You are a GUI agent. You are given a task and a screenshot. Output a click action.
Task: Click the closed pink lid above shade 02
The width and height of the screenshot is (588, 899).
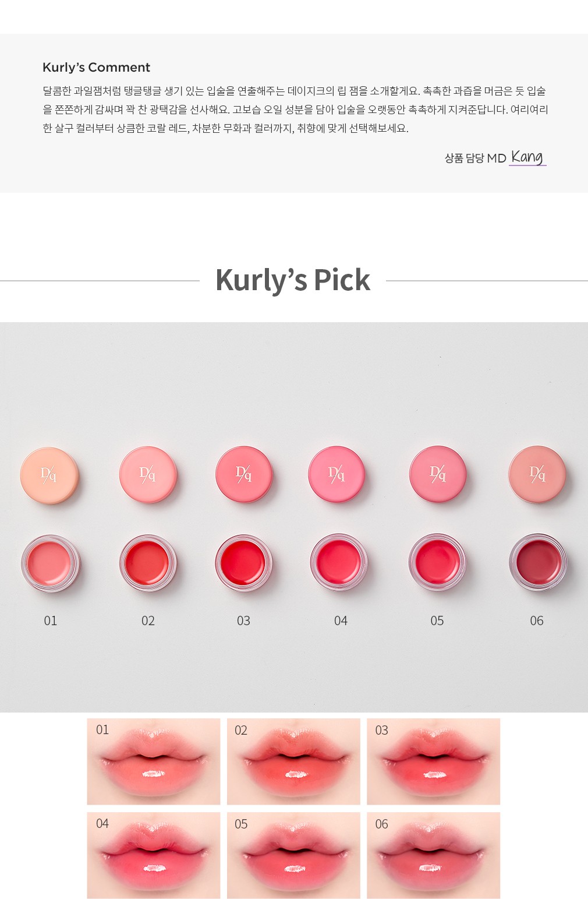coord(148,475)
